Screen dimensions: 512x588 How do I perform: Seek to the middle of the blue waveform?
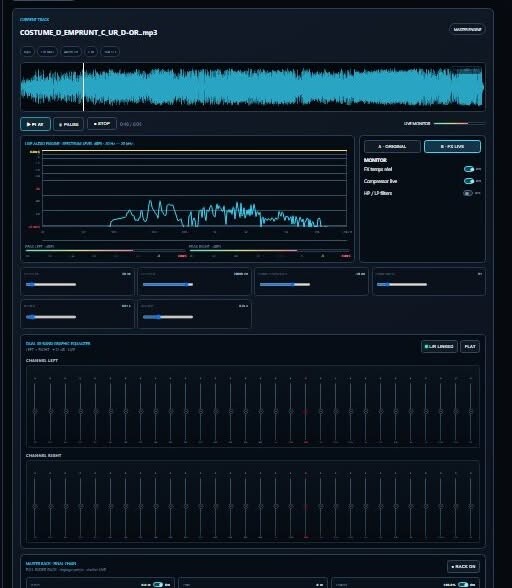click(x=252, y=87)
